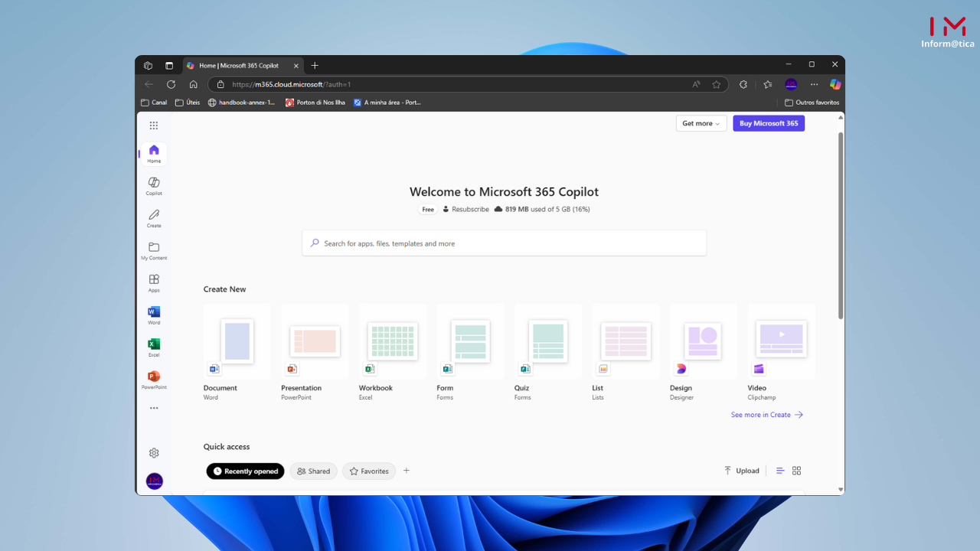Open the Canal bookmarks folder

154,103
